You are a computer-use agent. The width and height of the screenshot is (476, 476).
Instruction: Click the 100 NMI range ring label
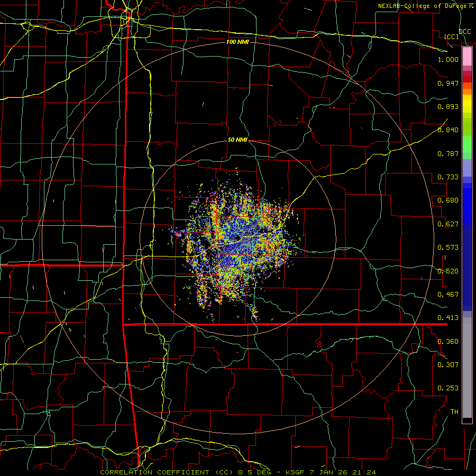coord(237,42)
